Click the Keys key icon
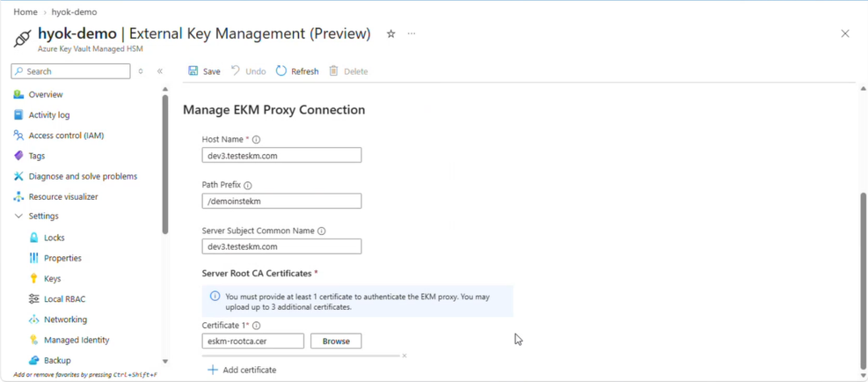Viewport: 868px width, 382px height. [x=33, y=278]
